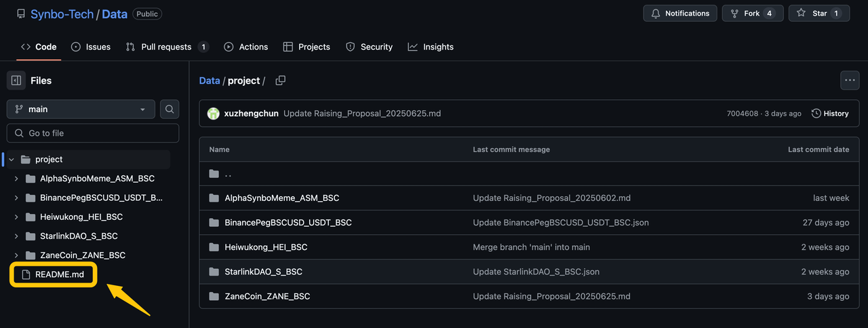Expand StarlinkDAO_S_BSC tree chevron

(16, 236)
